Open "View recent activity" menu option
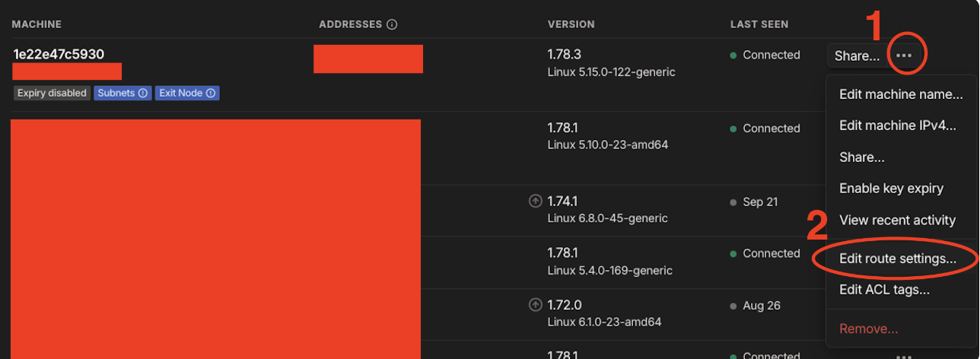This screenshot has height=359, width=980. coord(897,220)
